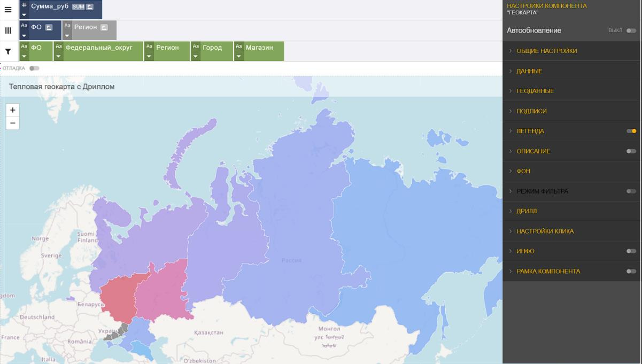The width and height of the screenshot is (642, 364).
Task: Open dropdown arrow on Сумма_руб field
Action: point(24,15)
